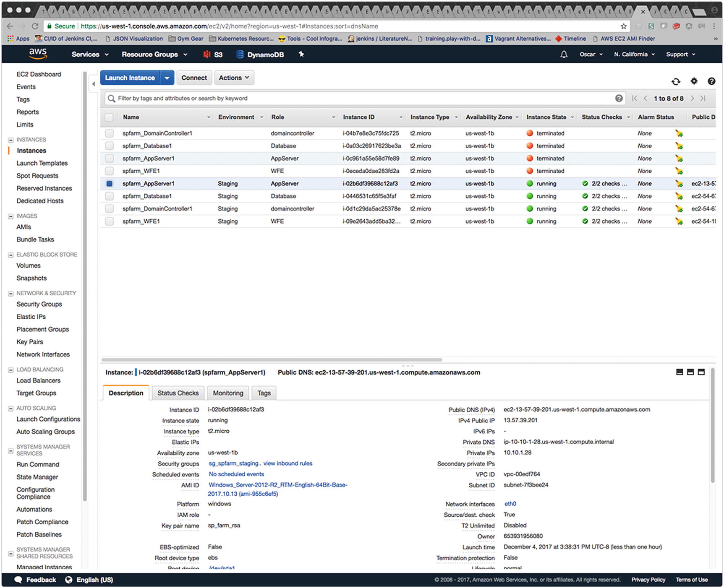
Task: Select Staging spfarm_WFE1 checkbox
Action: (x=109, y=221)
